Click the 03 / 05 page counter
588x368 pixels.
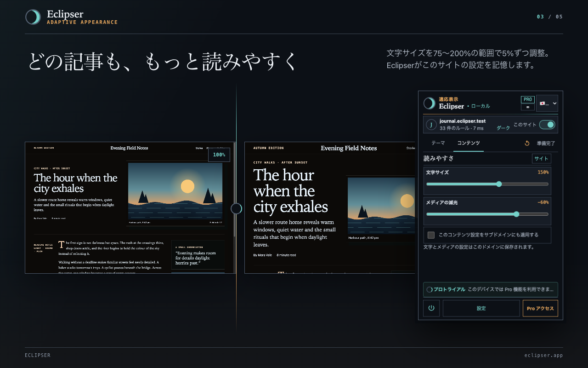tap(550, 17)
